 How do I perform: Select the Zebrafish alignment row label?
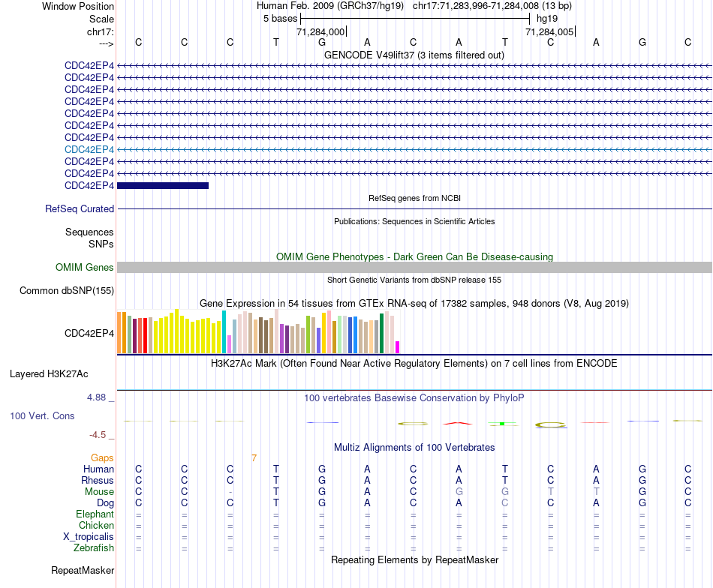coord(94,548)
